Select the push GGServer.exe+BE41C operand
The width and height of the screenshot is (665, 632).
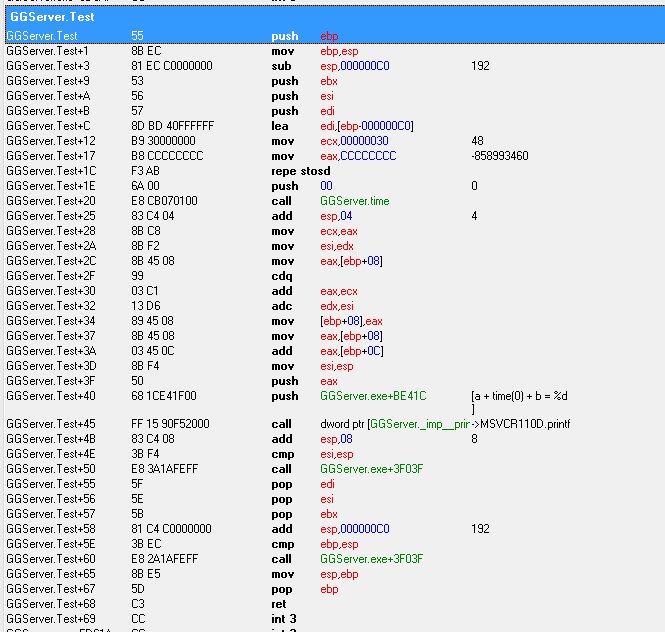(373, 396)
